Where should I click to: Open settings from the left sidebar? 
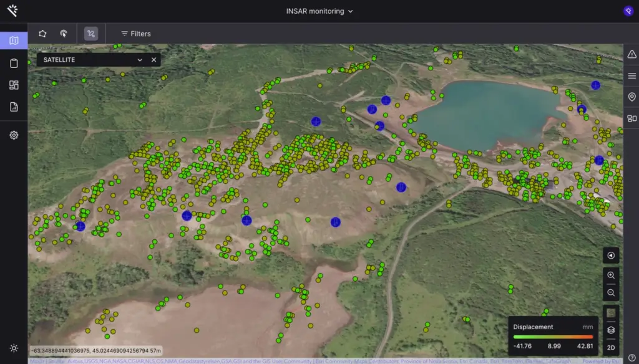click(14, 135)
